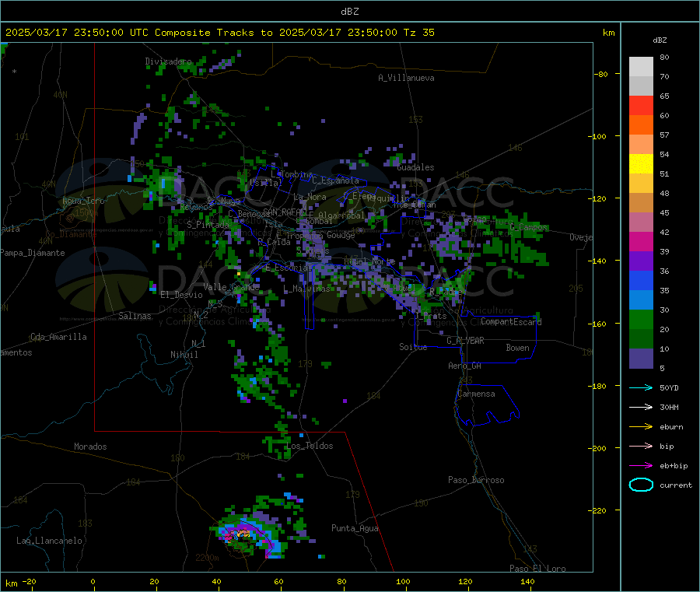The width and height of the screenshot is (700, 592).
Task: Select the light blue 30-35 dBZ swatch
Action: pos(641,300)
